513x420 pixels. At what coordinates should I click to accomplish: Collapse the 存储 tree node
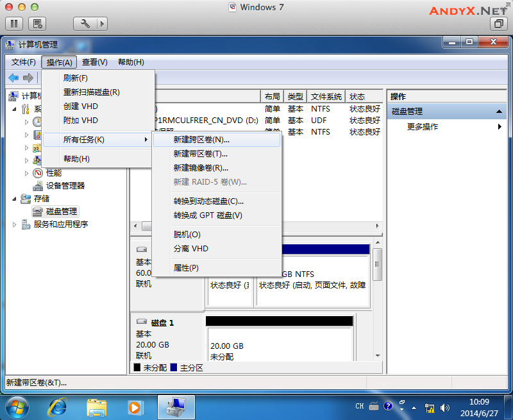(15, 199)
